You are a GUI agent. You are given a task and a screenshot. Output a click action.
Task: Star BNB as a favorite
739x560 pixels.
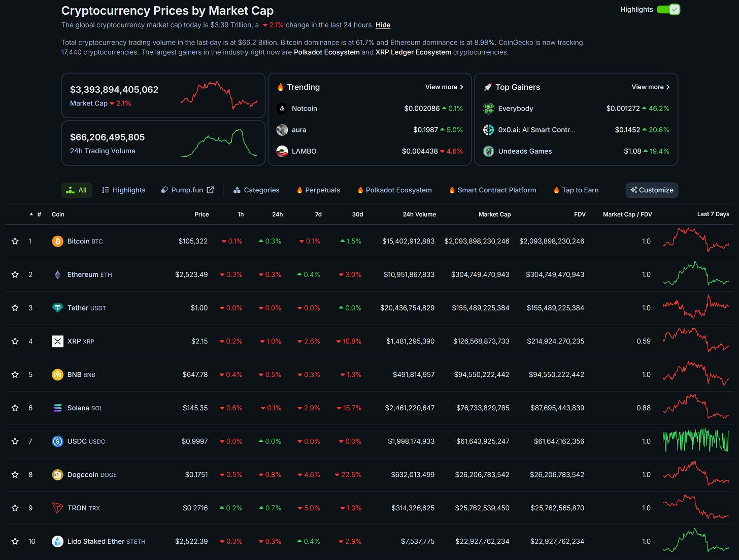pyautogui.click(x=15, y=375)
